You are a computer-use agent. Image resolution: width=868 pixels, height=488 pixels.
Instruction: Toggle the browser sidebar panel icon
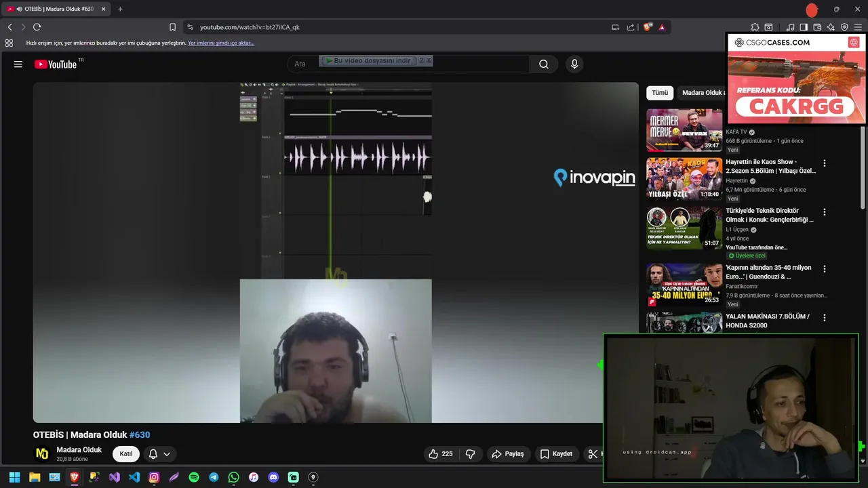tap(804, 27)
